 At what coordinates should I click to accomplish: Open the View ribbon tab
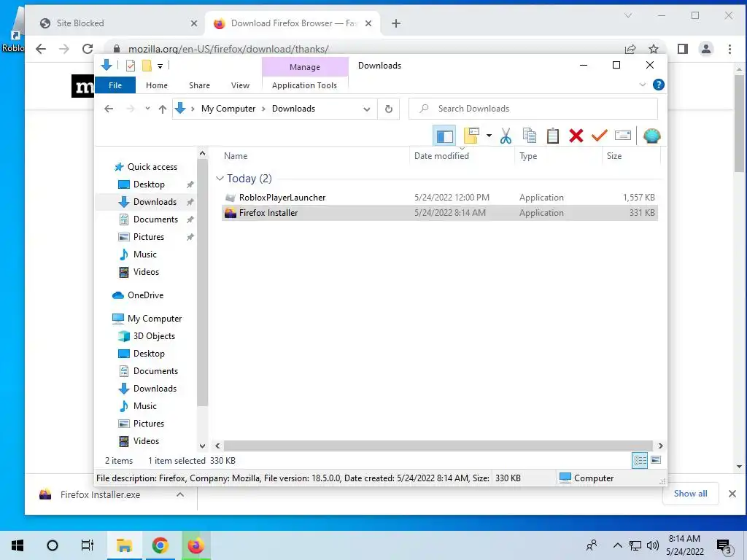(x=240, y=85)
